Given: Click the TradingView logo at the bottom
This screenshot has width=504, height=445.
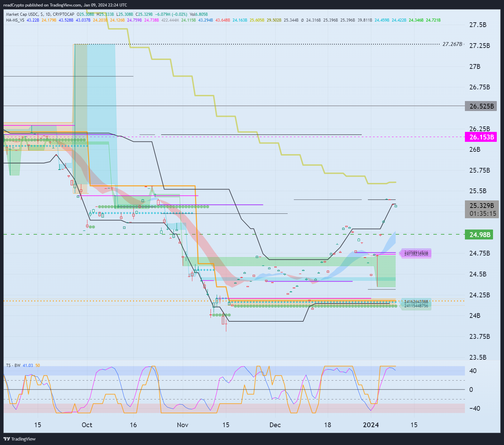Looking at the screenshot, I should 20,439.
